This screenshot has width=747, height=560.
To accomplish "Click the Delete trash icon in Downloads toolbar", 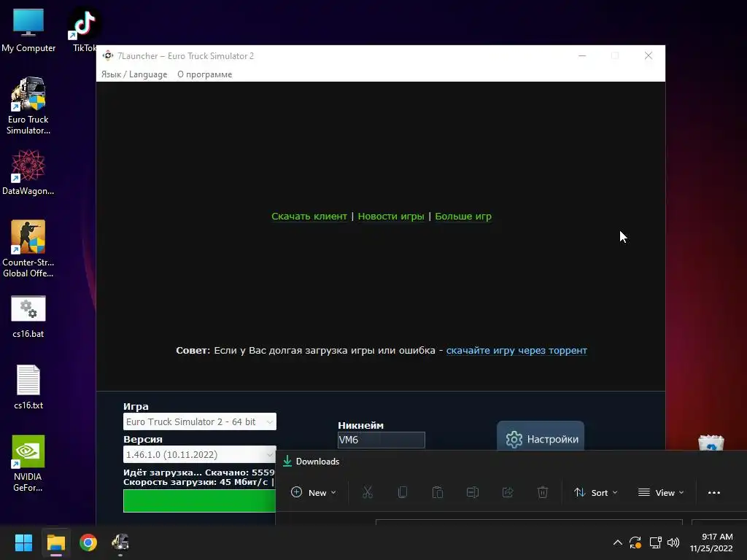I will coord(543,492).
